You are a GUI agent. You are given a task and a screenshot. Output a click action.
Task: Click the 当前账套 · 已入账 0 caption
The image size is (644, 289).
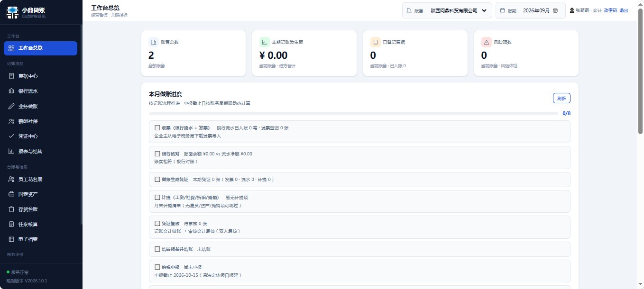pos(388,66)
